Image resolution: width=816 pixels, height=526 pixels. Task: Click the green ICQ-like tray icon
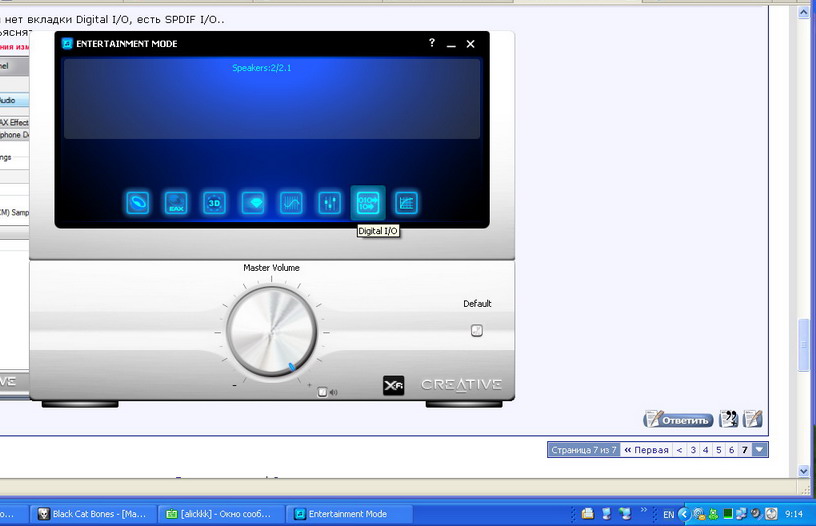pos(713,514)
